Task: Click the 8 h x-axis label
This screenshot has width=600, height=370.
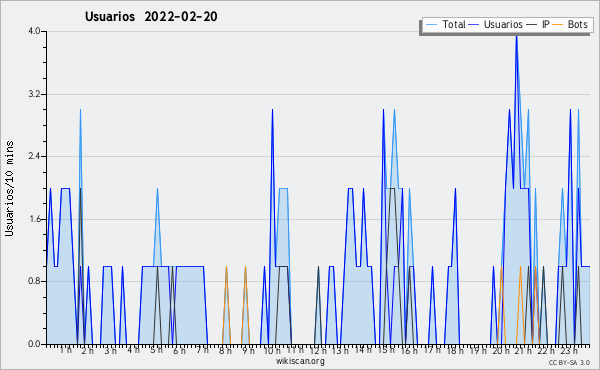Action: coord(225,351)
